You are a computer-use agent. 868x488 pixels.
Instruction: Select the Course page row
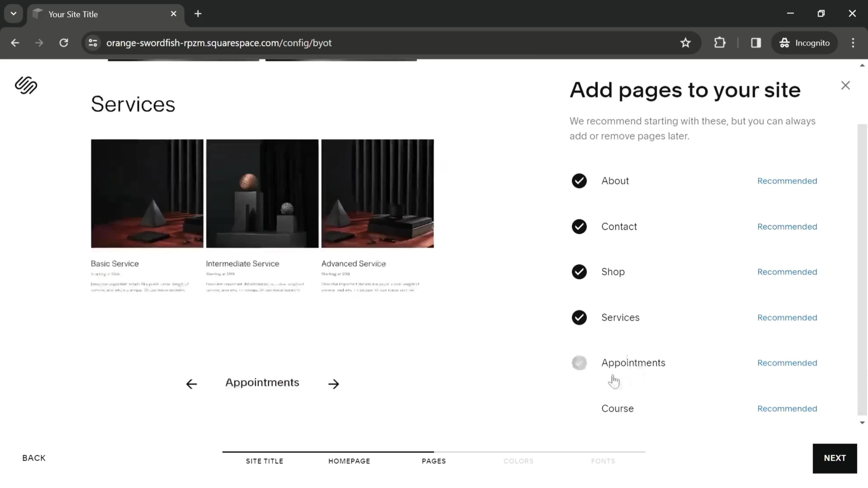click(694, 408)
